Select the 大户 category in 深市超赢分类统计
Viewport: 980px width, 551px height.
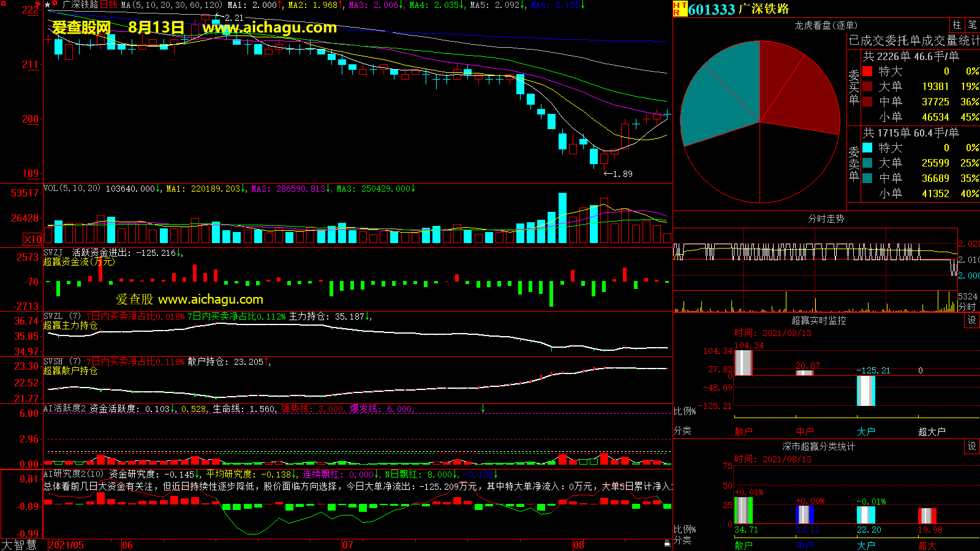865,545
